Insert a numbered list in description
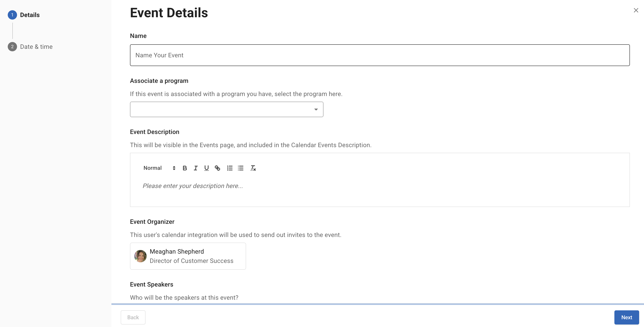 (x=230, y=168)
